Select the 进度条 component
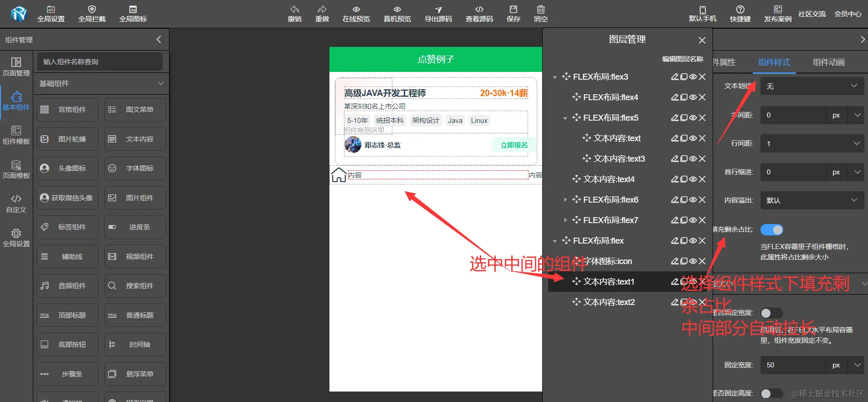Viewport: 868px width, 402px height. 135,227
